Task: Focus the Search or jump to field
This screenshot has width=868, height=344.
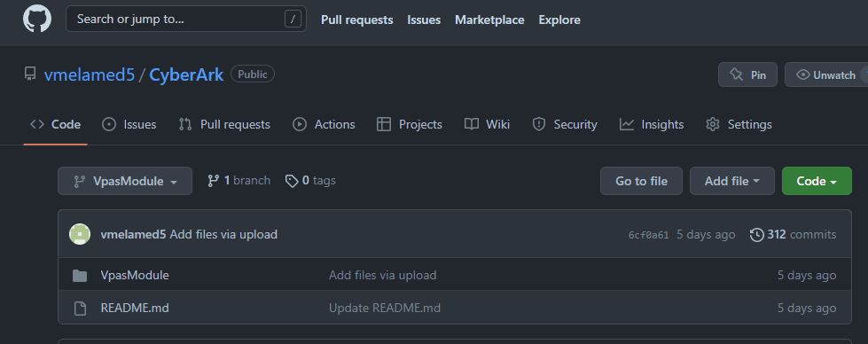Action: point(186,19)
